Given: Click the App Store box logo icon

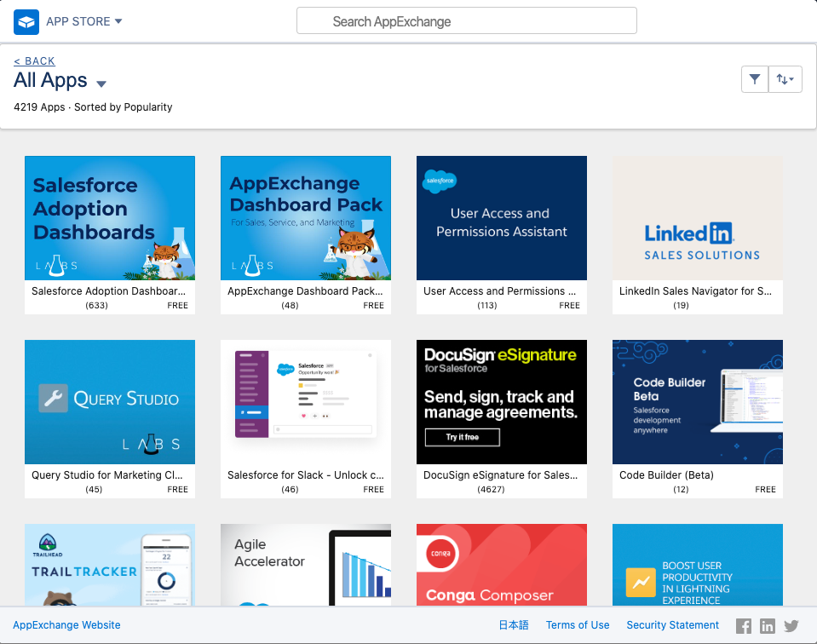Looking at the screenshot, I should coord(26,22).
